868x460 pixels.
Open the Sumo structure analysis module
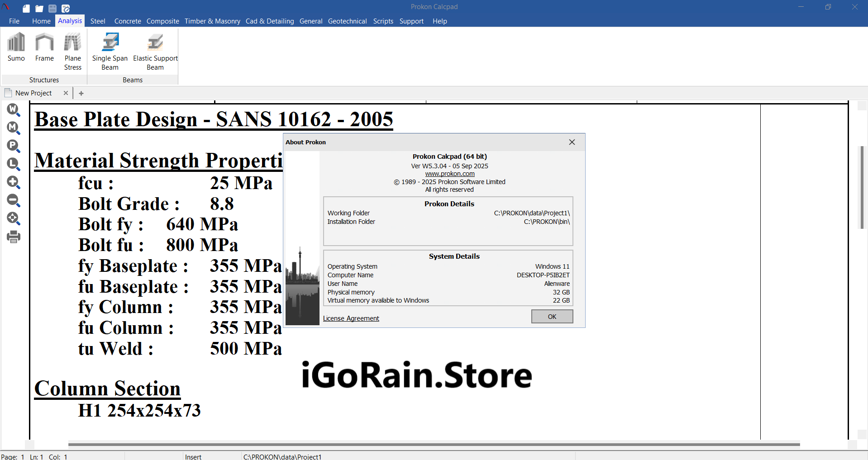16,47
